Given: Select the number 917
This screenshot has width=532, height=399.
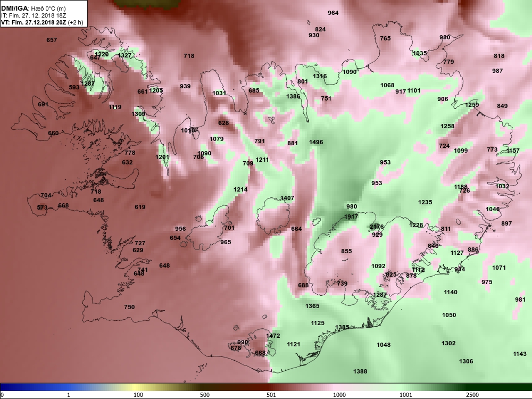Looking at the screenshot, I should (401, 92).
